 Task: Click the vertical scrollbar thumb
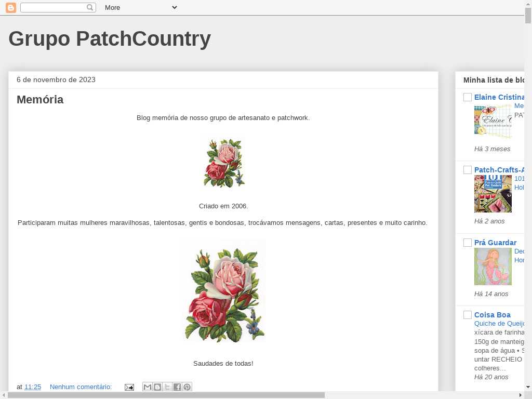pyautogui.click(x=528, y=16)
